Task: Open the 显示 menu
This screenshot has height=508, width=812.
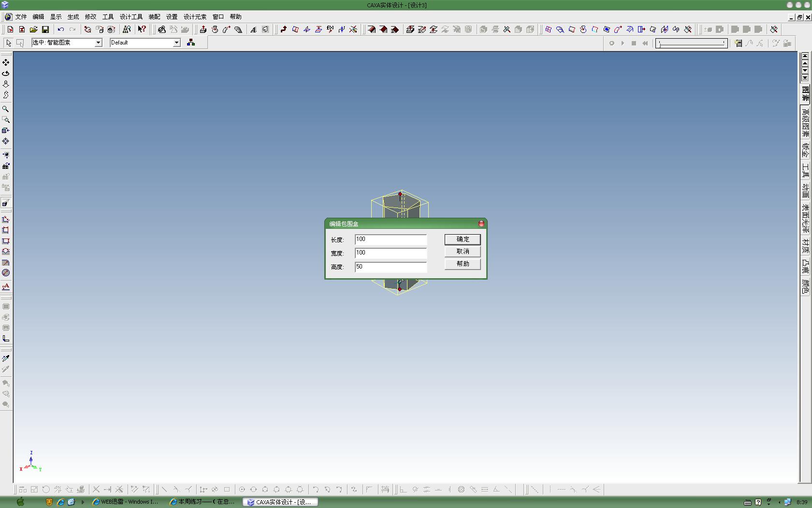Action: coord(56,17)
